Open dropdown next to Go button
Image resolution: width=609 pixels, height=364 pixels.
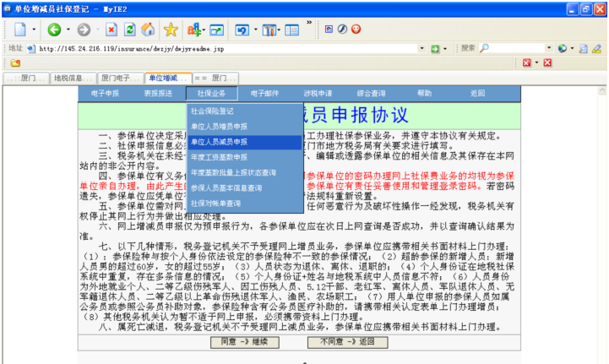(x=445, y=48)
